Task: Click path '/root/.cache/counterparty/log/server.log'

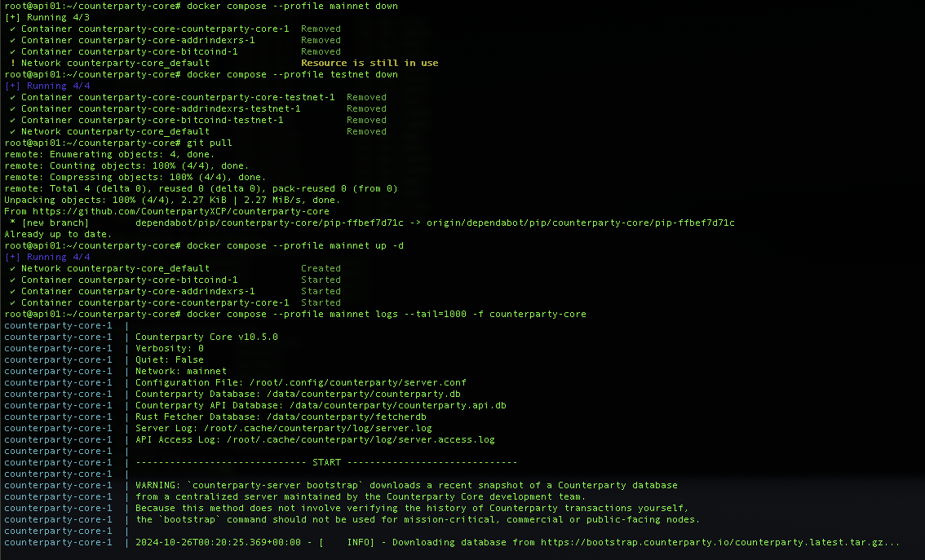Action: click(318, 428)
